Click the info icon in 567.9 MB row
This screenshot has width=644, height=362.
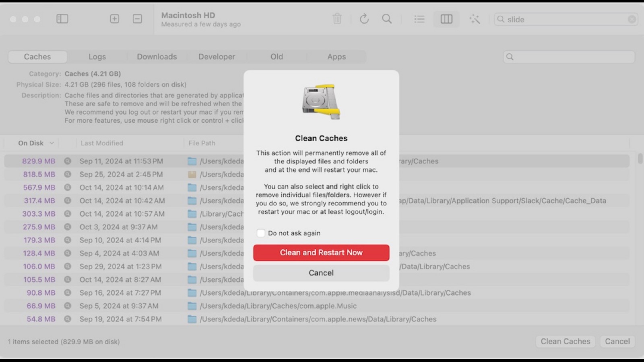pos(68,187)
